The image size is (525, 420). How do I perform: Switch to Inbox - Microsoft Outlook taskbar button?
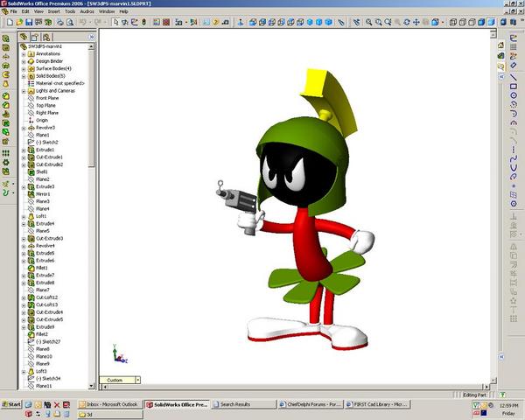pos(108,404)
